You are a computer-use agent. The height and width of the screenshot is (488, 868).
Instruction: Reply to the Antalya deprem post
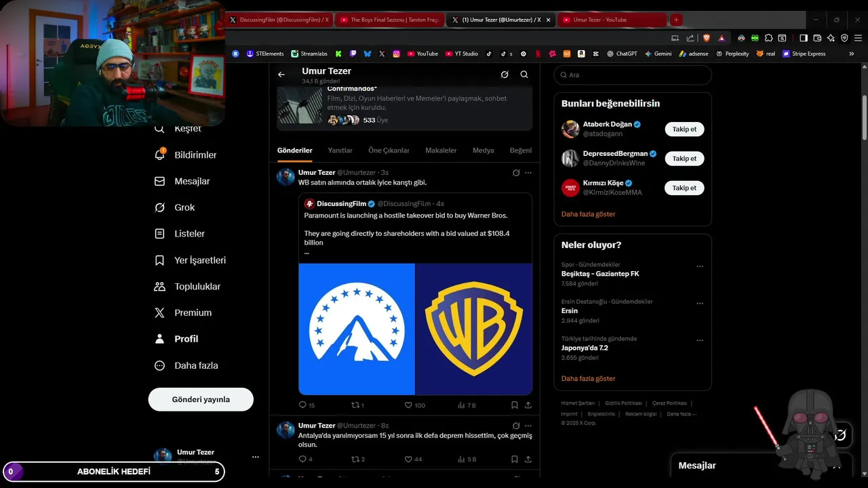(305, 459)
